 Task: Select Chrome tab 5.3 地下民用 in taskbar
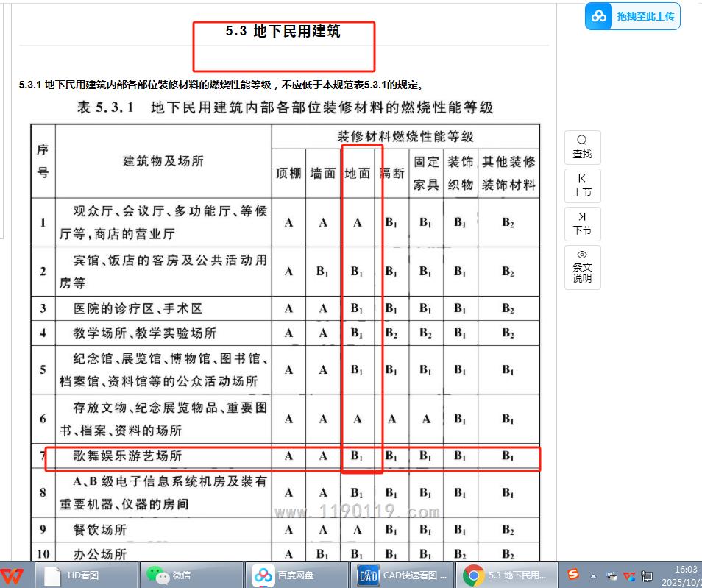tap(508, 575)
